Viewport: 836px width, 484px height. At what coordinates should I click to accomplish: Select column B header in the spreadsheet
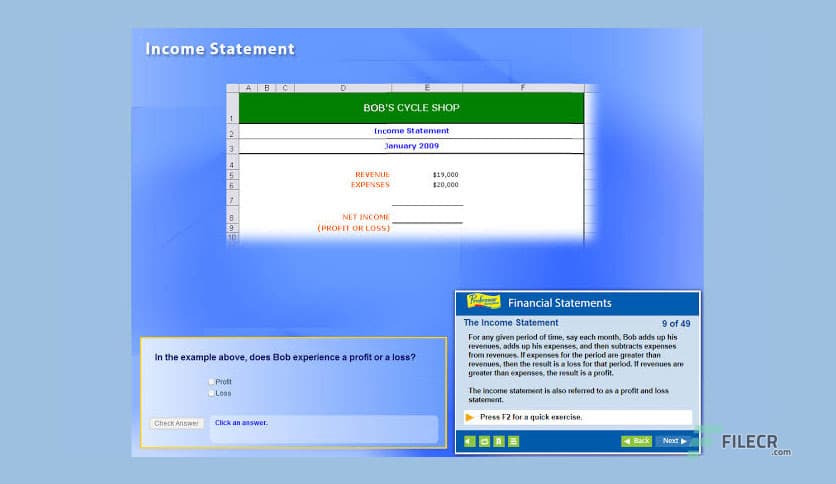(x=267, y=88)
